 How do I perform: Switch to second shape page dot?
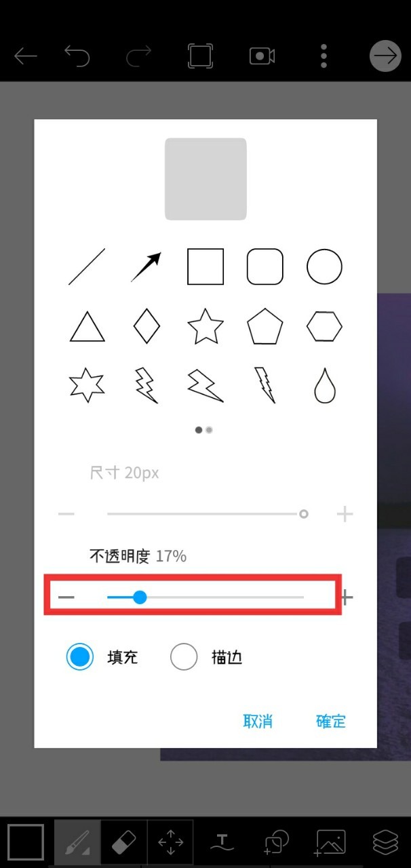tap(210, 430)
